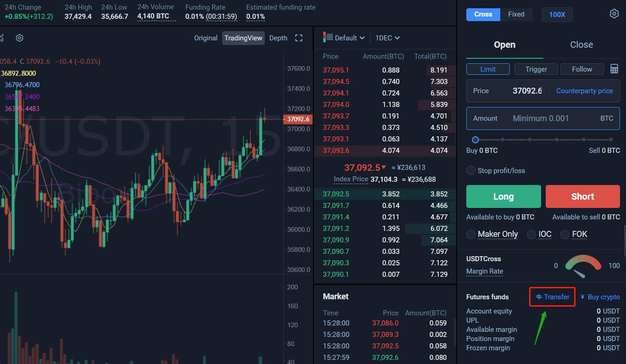Image resolution: width=626 pixels, height=364 pixels.
Task: Click the fullscreen chart icon
Action: [299, 38]
